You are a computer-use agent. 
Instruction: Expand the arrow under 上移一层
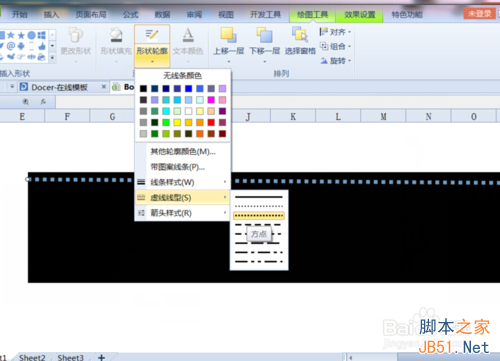coord(229,61)
